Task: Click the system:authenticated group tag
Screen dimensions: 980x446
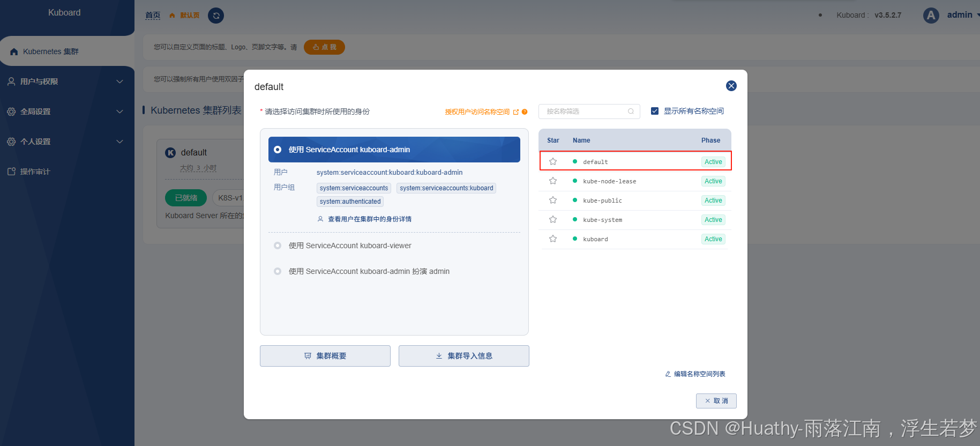Action: coord(350,202)
